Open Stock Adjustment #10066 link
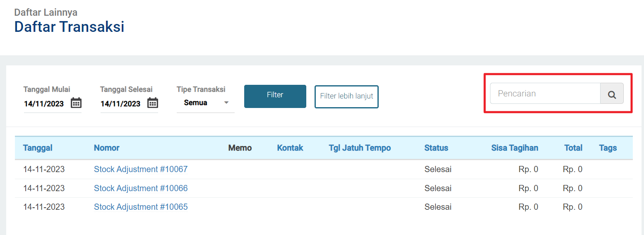The image size is (644, 235). (141, 188)
